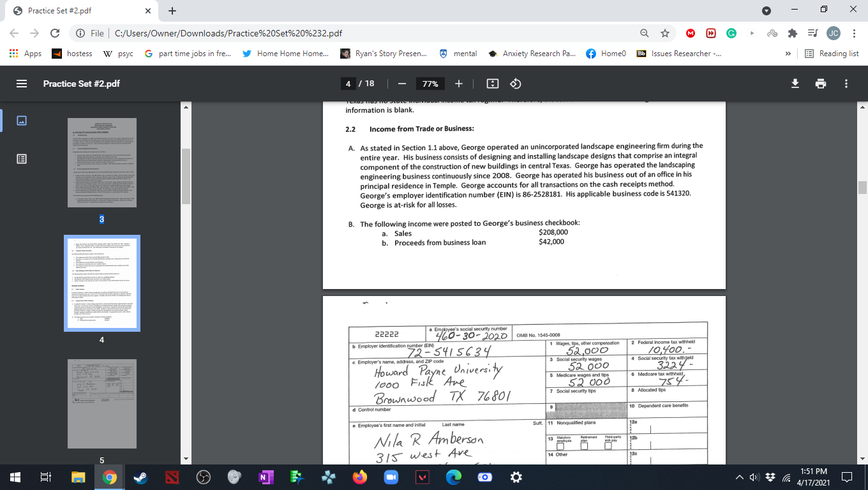Open a new browser tab

click(x=172, y=11)
